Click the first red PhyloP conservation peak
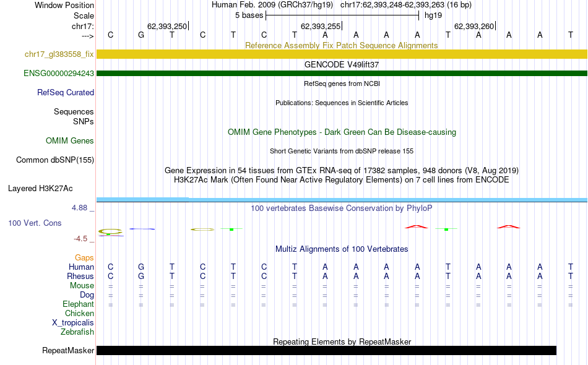 point(417,226)
